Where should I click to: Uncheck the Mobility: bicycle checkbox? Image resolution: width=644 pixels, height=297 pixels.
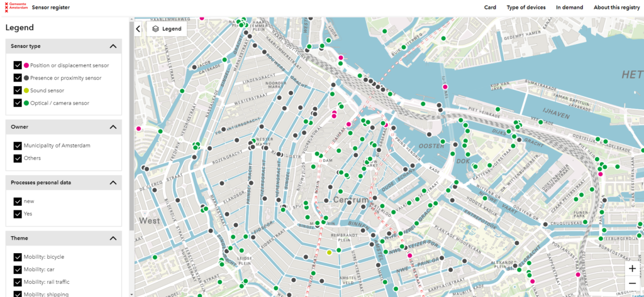[x=18, y=257]
